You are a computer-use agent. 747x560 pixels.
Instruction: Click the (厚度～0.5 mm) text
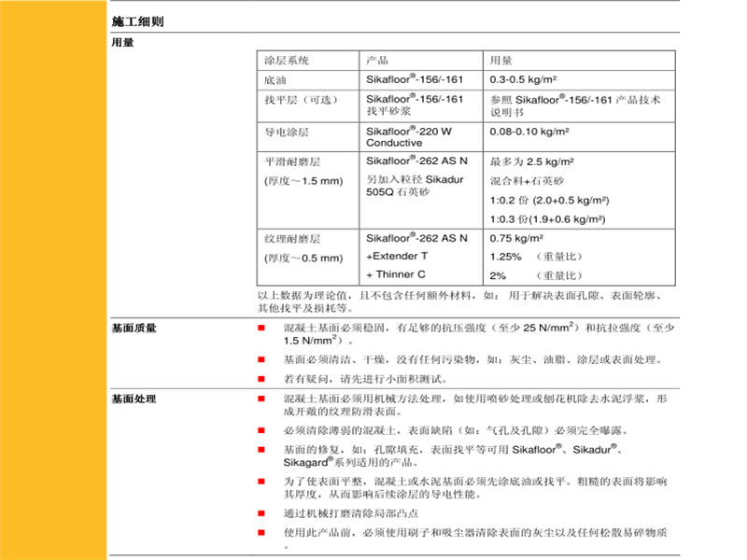point(303,259)
